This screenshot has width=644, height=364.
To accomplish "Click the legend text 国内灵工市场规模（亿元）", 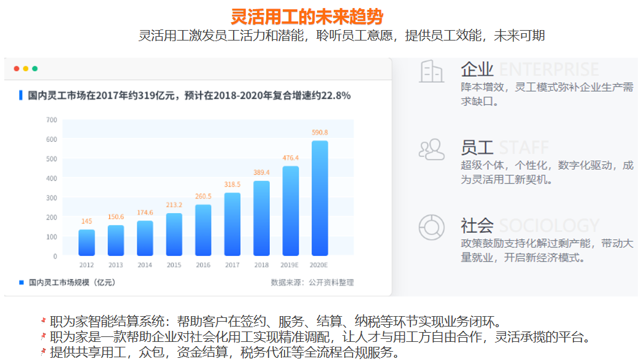I will coord(72,282).
